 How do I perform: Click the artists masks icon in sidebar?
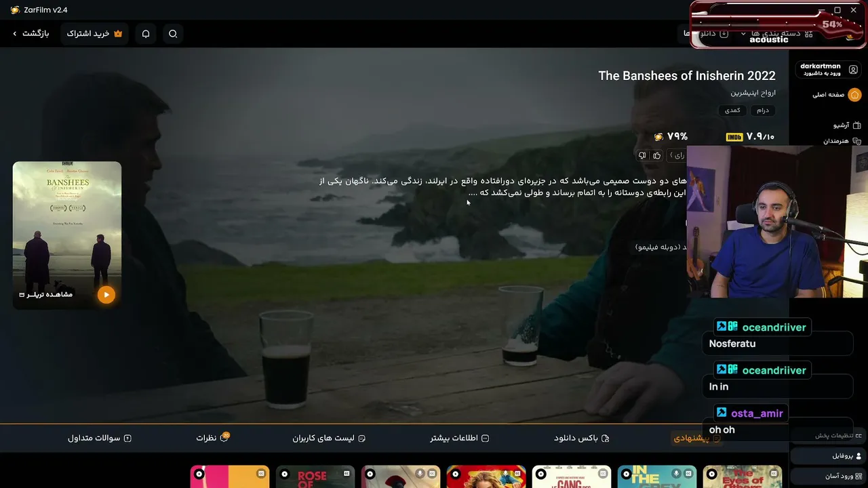pyautogui.click(x=856, y=141)
